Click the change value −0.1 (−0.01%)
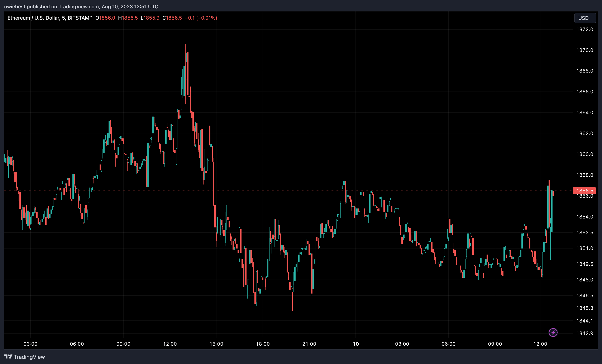 point(201,18)
